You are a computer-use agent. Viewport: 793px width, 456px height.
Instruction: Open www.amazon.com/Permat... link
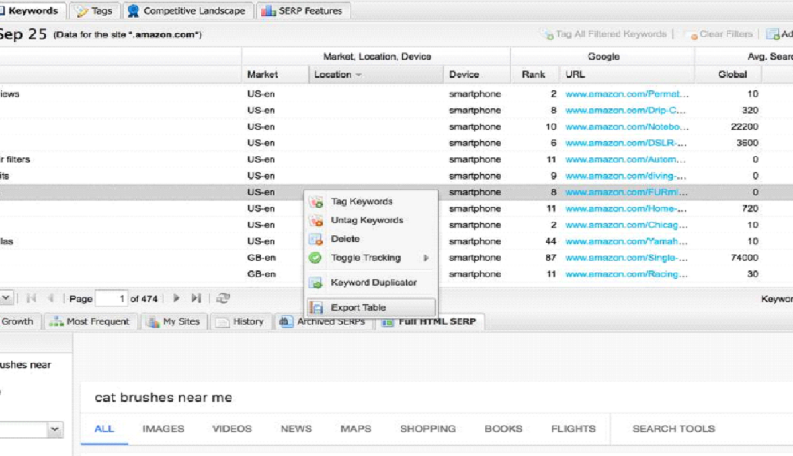click(x=627, y=94)
